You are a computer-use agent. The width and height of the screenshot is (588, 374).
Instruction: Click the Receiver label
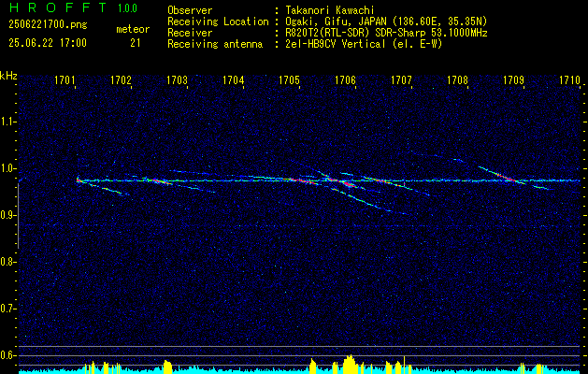190,33
